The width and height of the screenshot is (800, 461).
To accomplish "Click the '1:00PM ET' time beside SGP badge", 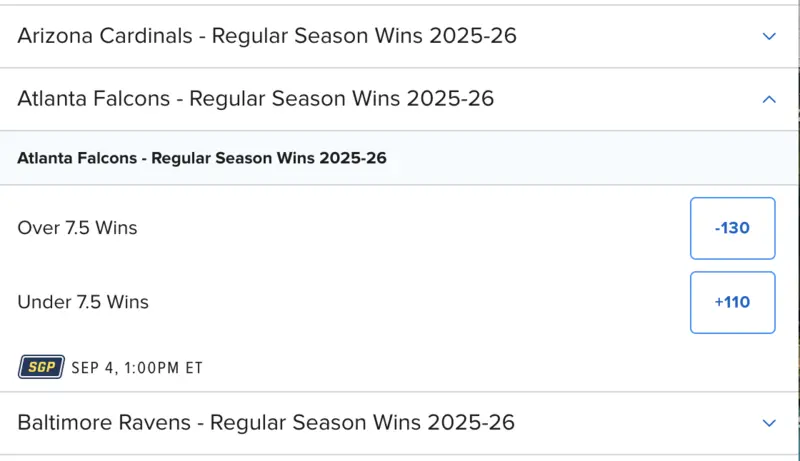I will 163,368.
